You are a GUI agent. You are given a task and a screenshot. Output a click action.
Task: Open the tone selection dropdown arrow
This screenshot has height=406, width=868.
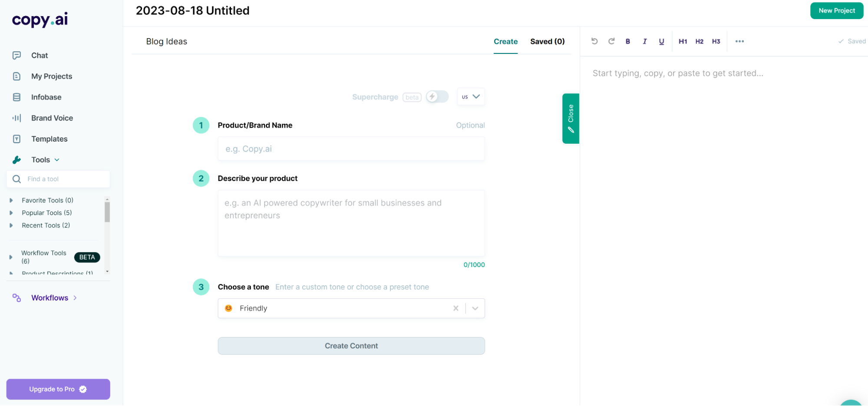[475, 308]
